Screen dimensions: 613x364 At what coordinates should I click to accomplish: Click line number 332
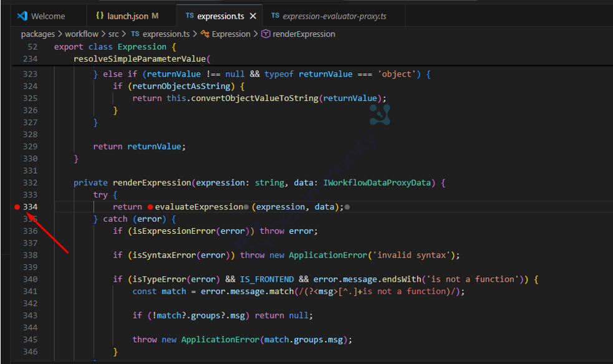pyautogui.click(x=30, y=183)
